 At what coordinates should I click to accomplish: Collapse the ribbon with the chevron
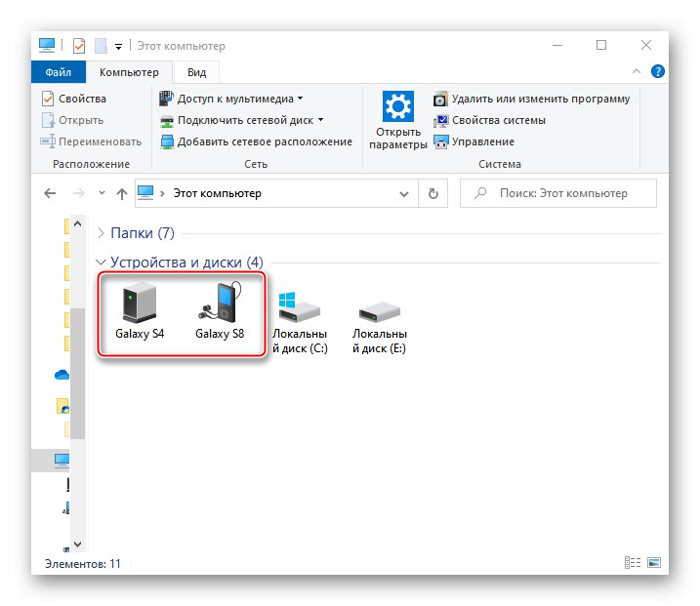(x=637, y=71)
